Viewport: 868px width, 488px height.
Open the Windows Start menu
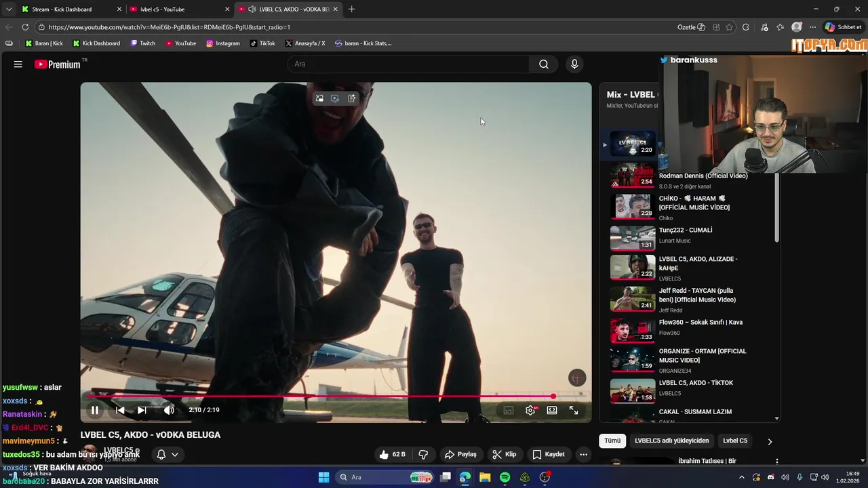click(x=323, y=477)
